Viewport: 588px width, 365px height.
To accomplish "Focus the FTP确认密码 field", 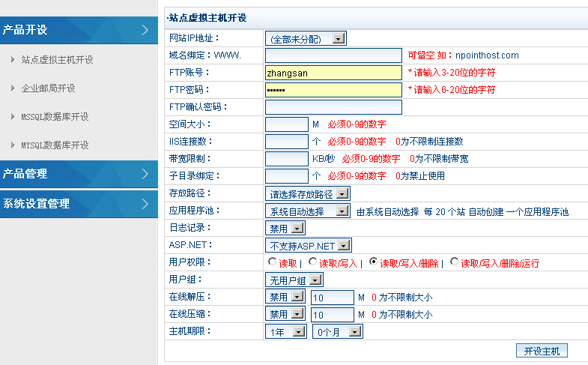I will click(333, 107).
